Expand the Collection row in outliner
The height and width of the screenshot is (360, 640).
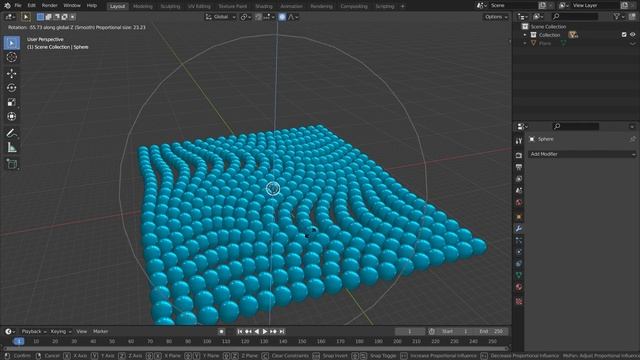coord(525,35)
